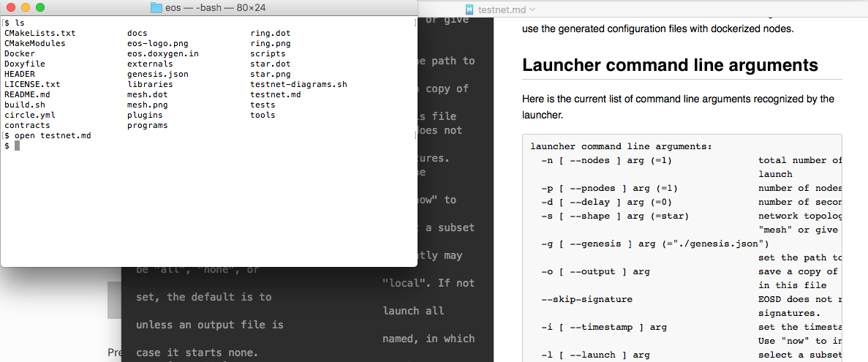Viewport: 868px width, 362px height.
Task: Click tests in the ls listing
Action: [x=263, y=105]
